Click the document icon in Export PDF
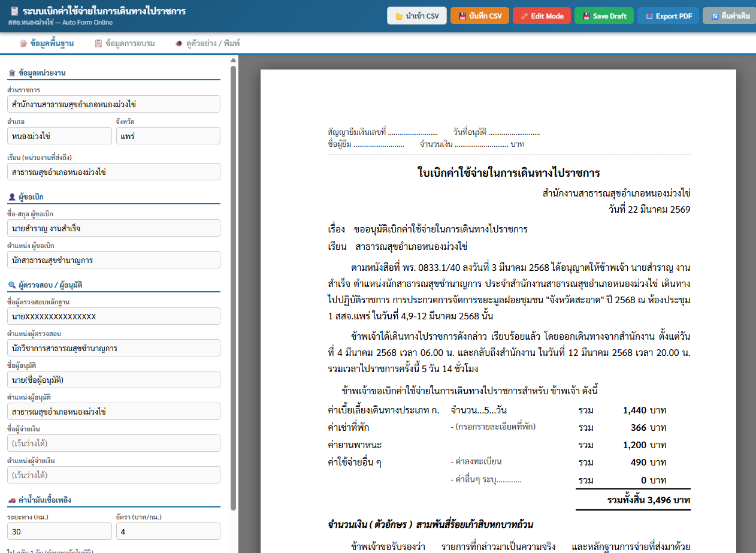Viewport: 756px width, 553px height. click(649, 16)
